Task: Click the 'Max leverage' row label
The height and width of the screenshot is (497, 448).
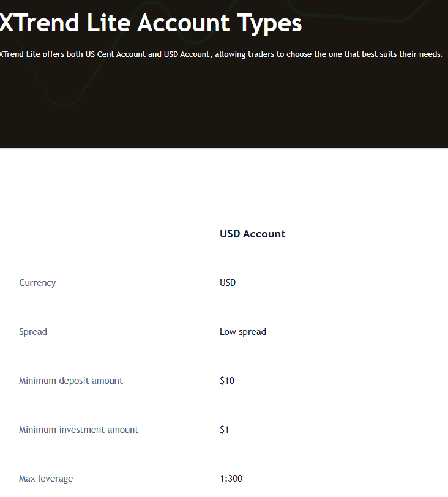Action: pyautogui.click(x=46, y=479)
